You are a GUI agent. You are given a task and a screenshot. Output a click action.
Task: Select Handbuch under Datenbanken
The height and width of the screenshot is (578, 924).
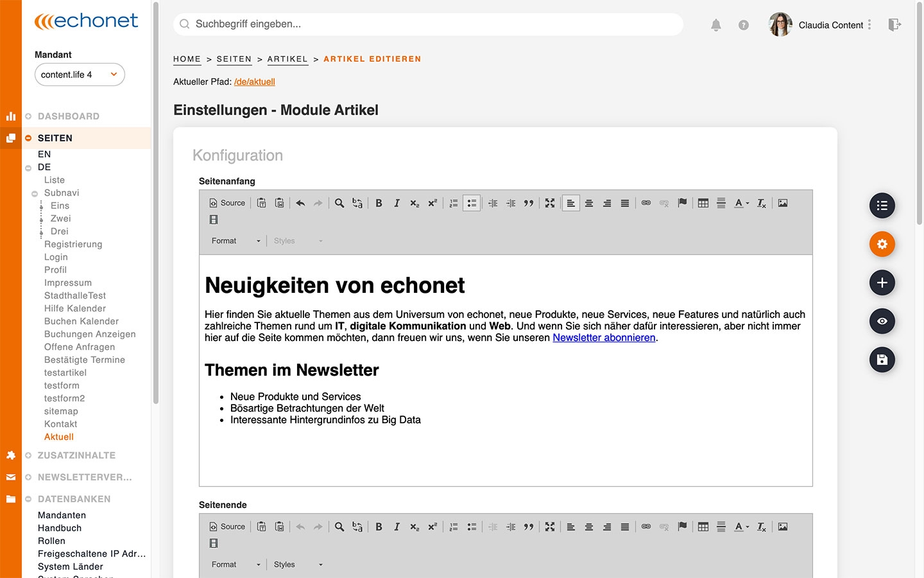(60, 528)
